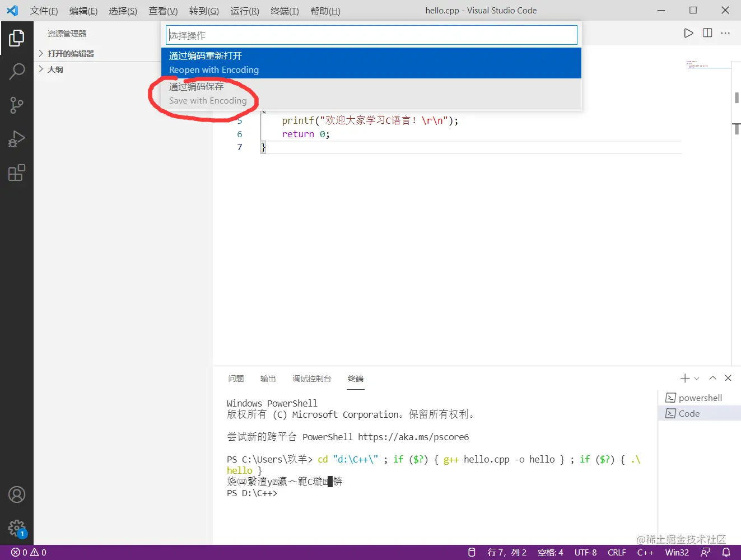Screen dimensions: 741x560
Task: Switch to the 输出 panel tab
Action: click(x=268, y=379)
